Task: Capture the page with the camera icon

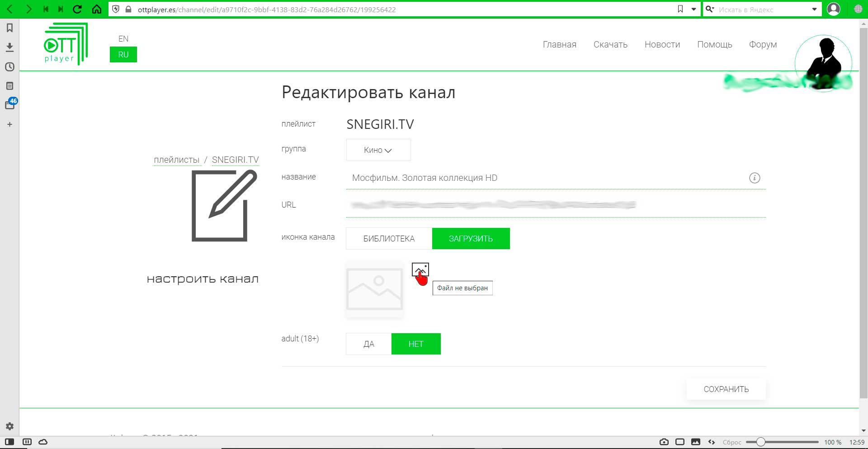Action: tap(664, 442)
